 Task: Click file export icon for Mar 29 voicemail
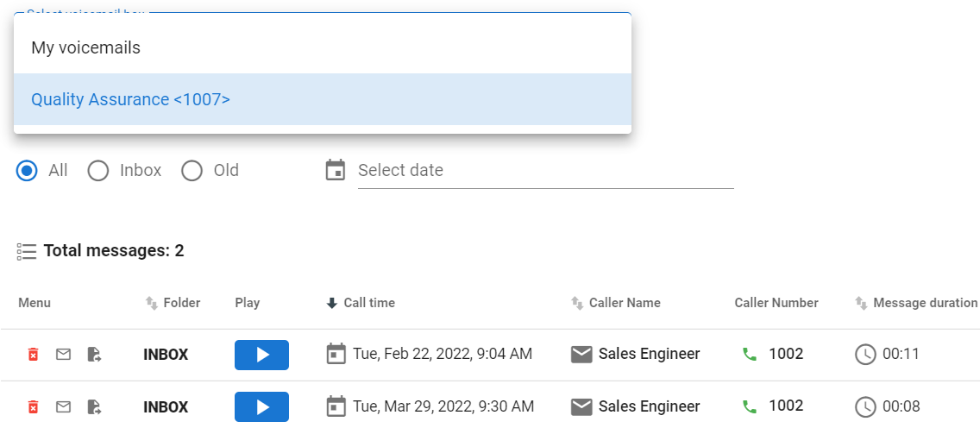(x=95, y=406)
